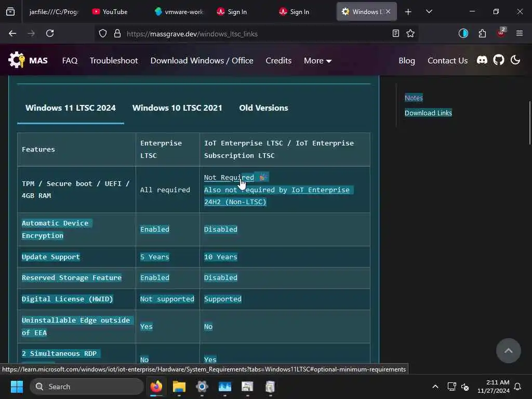List all tabs dropdown arrow
532x399 pixels.
[x=429, y=11]
